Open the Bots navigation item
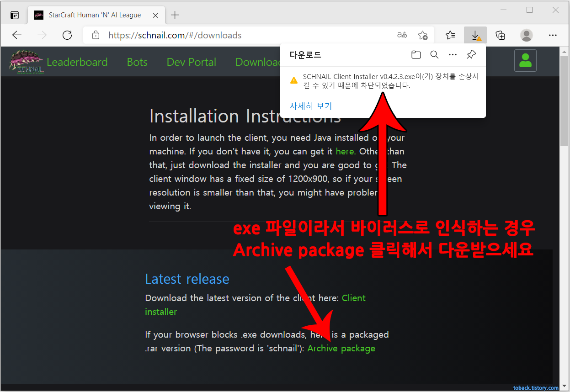 tap(137, 62)
